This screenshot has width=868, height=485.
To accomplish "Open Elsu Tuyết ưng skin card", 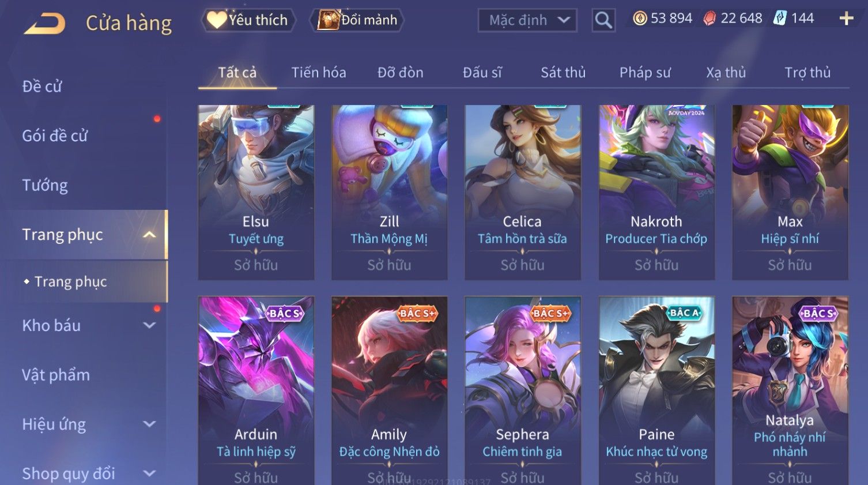I will [256, 193].
